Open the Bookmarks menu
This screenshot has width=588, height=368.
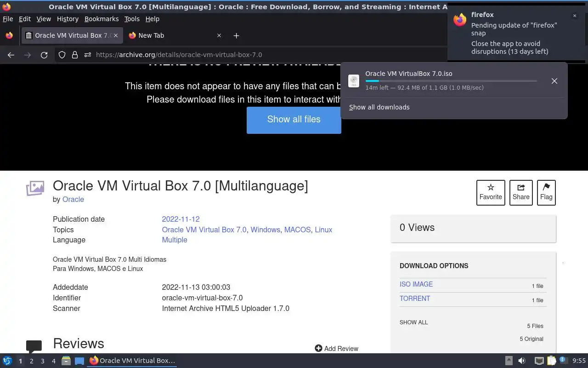(102, 19)
